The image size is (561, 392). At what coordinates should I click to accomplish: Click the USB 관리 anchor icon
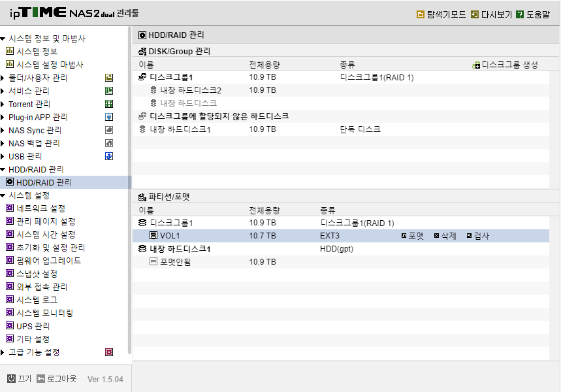point(109,156)
